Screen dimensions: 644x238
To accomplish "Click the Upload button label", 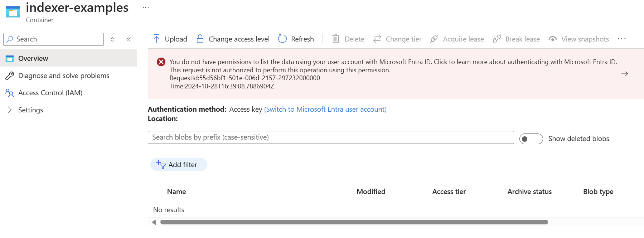I will [x=176, y=39].
